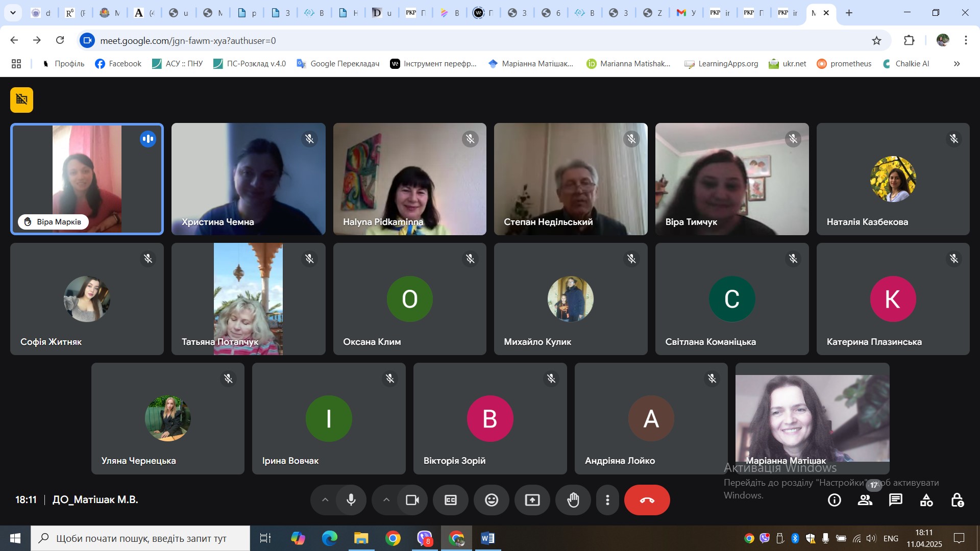Click the red Leave call button
The height and width of the screenshot is (551, 980).
pyautogui.click(x=647, y=500)
